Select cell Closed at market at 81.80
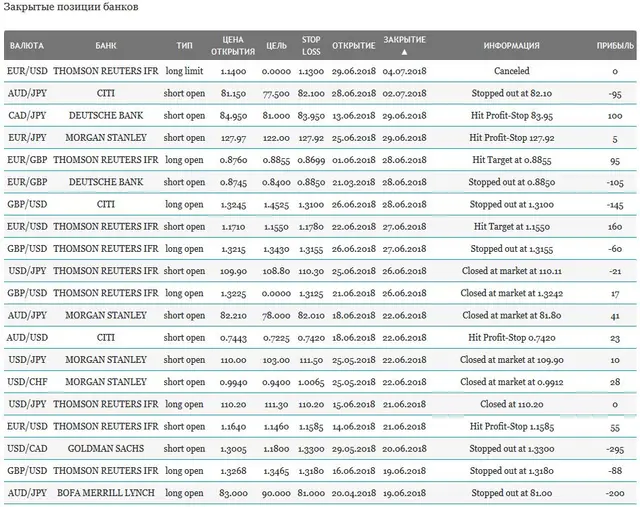 (x=511, y=316)
